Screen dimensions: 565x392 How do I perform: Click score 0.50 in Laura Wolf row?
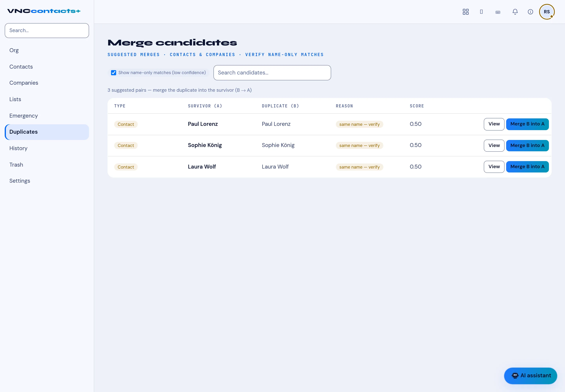415,167
